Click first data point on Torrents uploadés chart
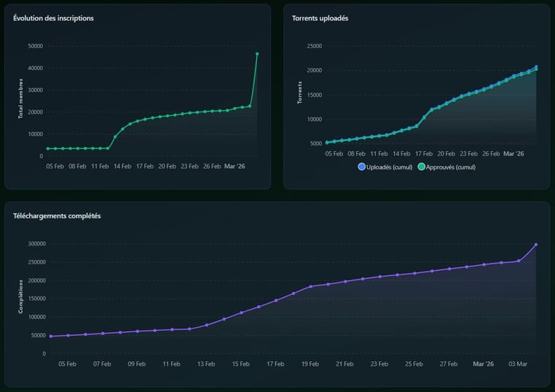Viewport: 555px width, 392px height. pos(327,142)
